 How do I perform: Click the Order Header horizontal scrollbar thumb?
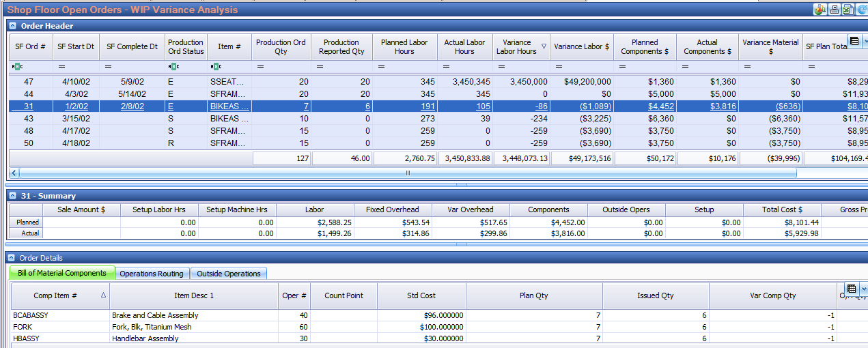pos(407,173)
